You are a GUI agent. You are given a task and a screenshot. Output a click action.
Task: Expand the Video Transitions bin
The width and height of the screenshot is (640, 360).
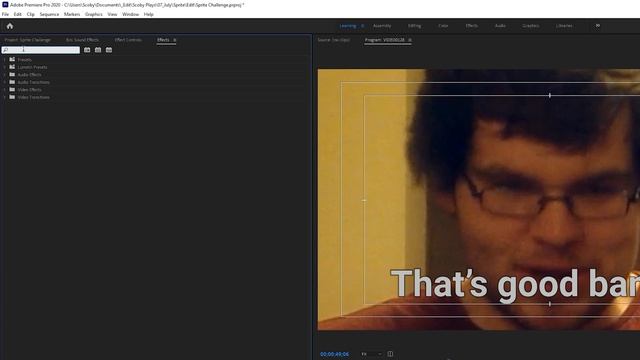(4, 97)
